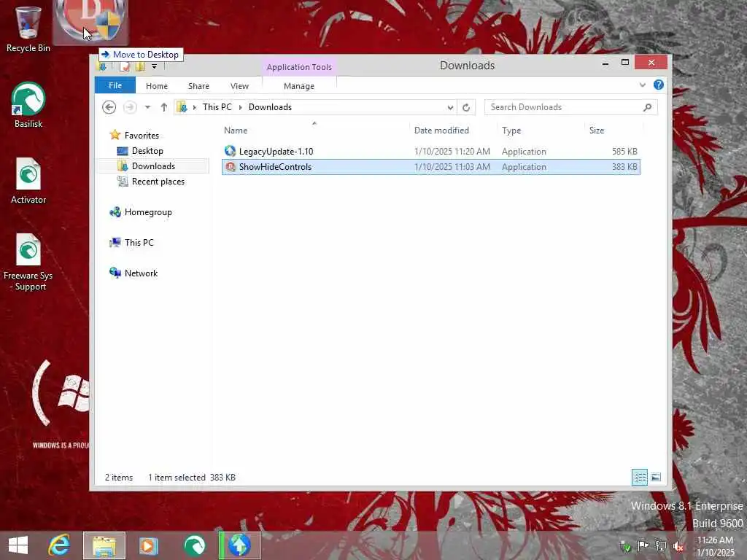Click the muted volume tray icon
The width and height of the screenshot is (747, 560).
click(x=678, y=546)
